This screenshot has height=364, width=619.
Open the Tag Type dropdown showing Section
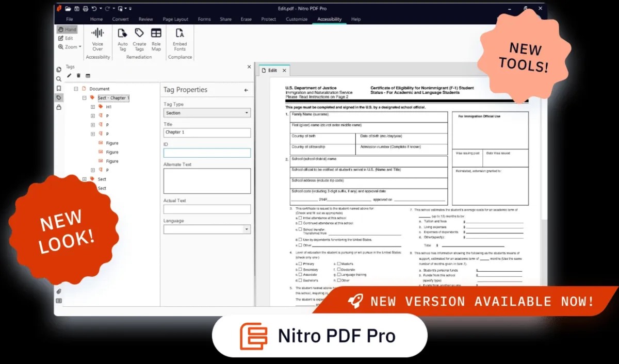(x=206, y=112)
